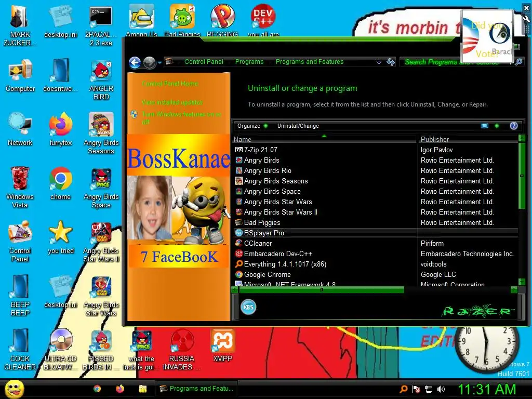Open the folder icon in the taskbar

[143, 389]
